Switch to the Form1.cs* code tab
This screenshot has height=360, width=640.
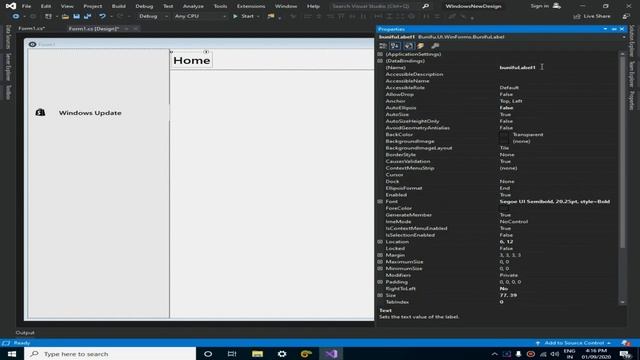click(x=32, y=29)
